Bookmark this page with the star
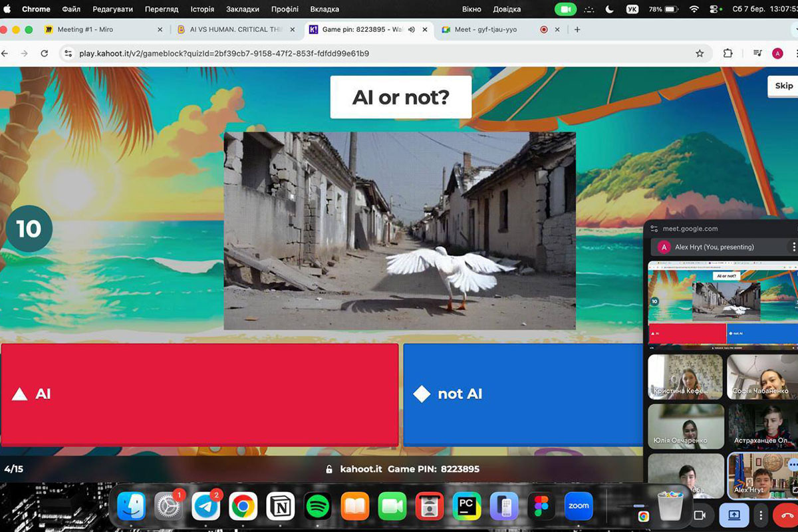 700,53
